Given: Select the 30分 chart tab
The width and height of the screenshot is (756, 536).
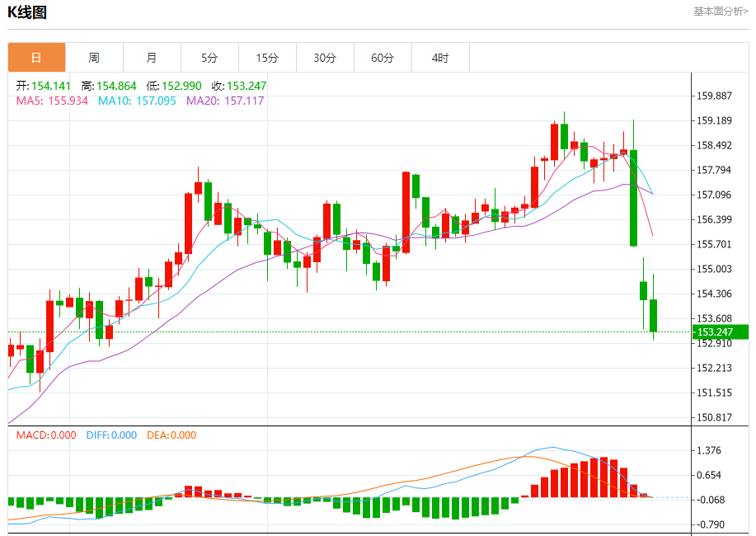Looking at the screenshot, I should coord(325,58).
